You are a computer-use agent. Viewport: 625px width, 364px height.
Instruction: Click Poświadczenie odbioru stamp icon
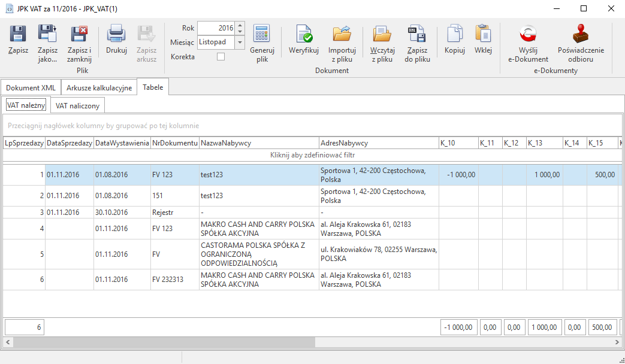click(x=580, y=34)
